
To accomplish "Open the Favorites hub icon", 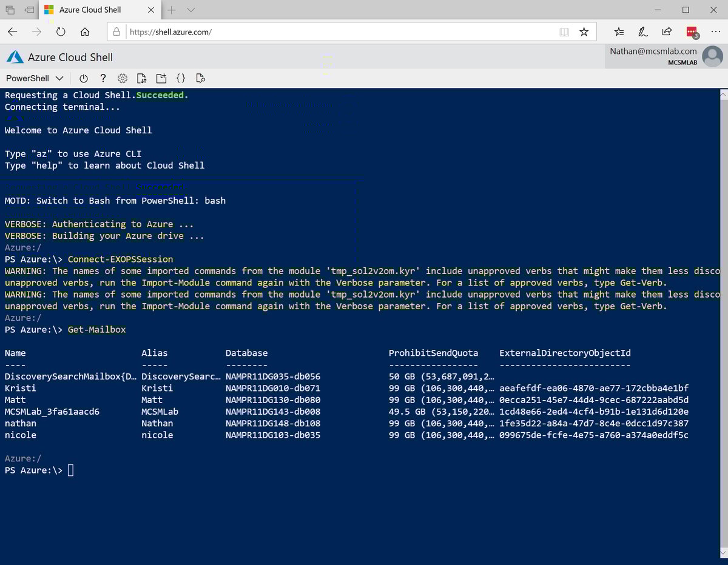I will (x=619, y=32).
